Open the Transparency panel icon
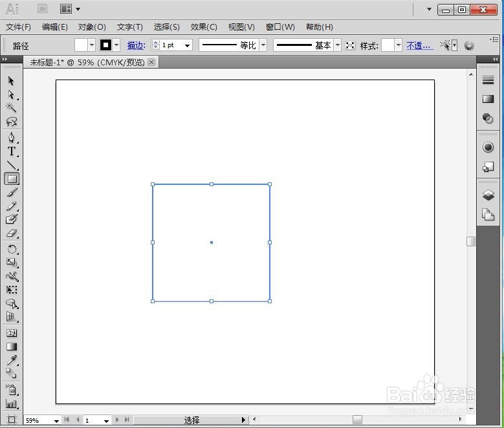504x428 pixels. click(x=488, y=118)
